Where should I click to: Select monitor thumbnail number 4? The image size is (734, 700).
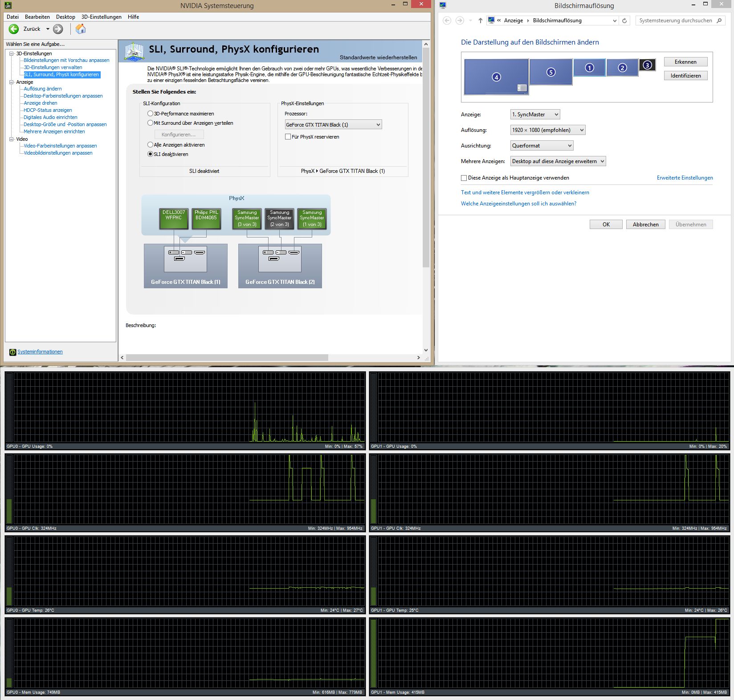click(496, 77)
